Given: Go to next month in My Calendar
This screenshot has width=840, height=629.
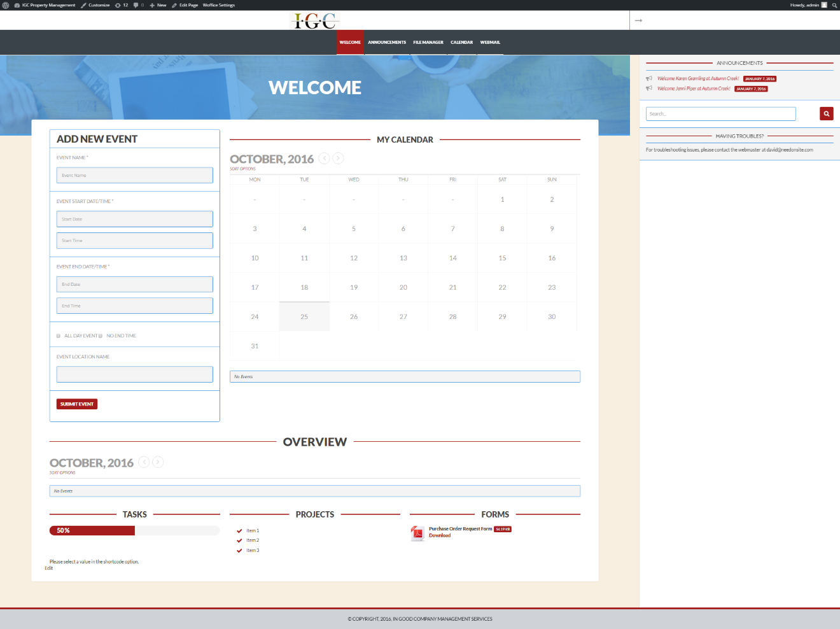Looking at the screenshot, I should pyautogui.click(x=339, y=159).
